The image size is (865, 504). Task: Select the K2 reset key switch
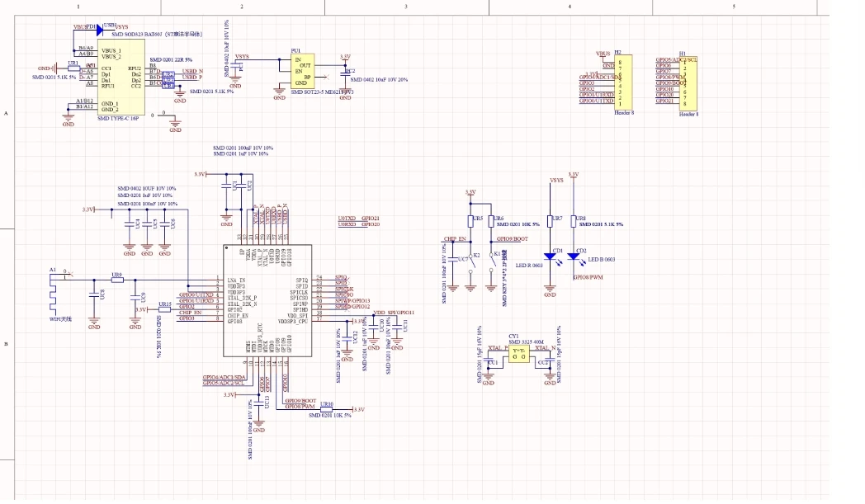(x=470, y=257)
